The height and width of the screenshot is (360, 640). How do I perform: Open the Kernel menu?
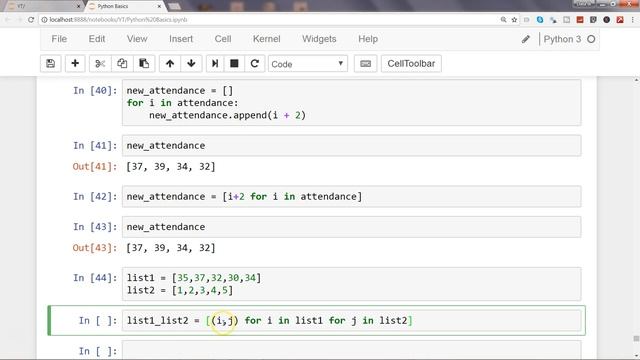click(267, 39)
